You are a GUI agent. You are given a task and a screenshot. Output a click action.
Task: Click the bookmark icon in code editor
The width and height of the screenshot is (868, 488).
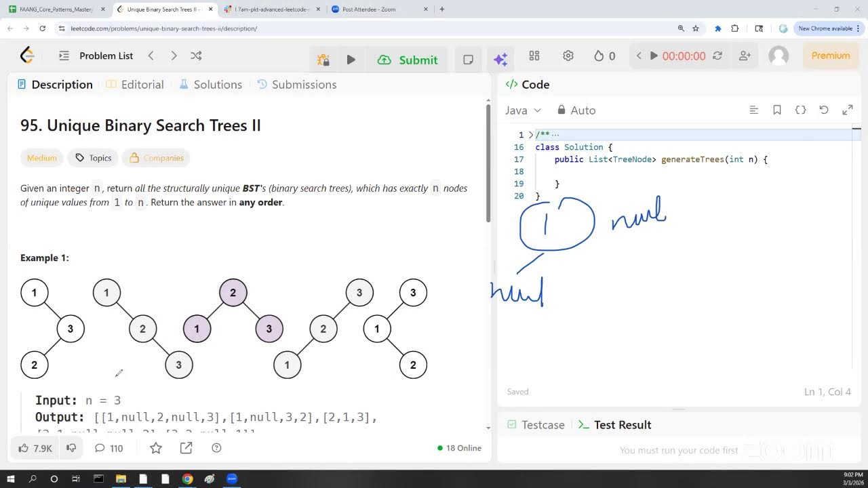click(777, 110)
